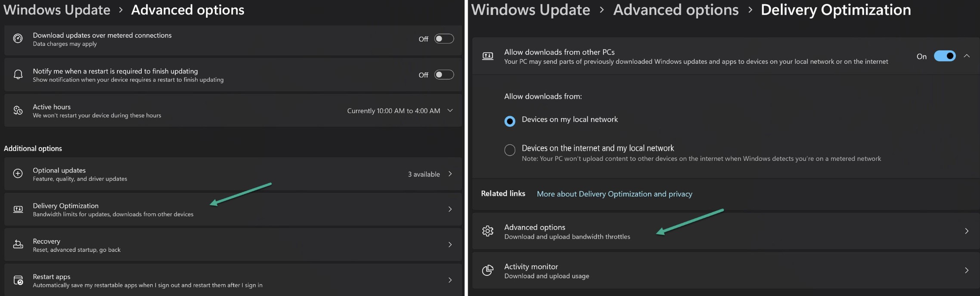980x296 pixels.
Task: Click 'Feature, quality, and driver updates' text
Action: pyautogui.click(x=80, y=179)
